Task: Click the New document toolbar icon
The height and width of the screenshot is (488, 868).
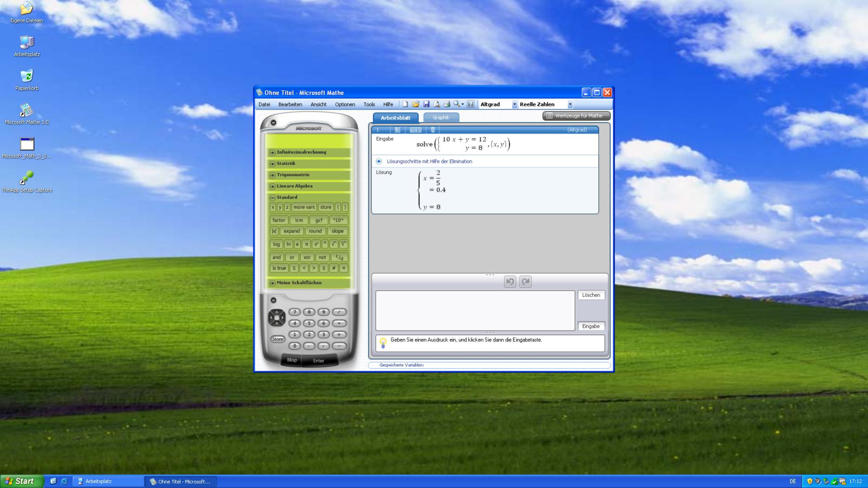Action: 405,104
